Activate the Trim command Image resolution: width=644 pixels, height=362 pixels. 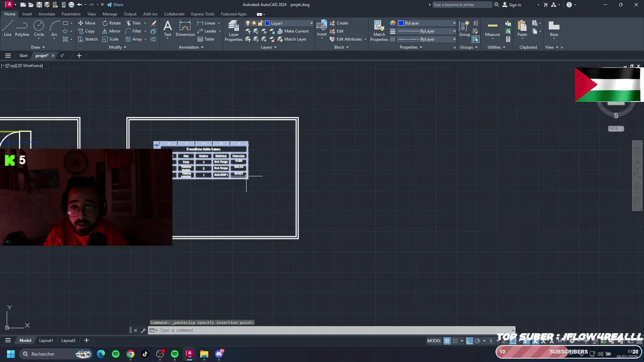tap(133, 23)
